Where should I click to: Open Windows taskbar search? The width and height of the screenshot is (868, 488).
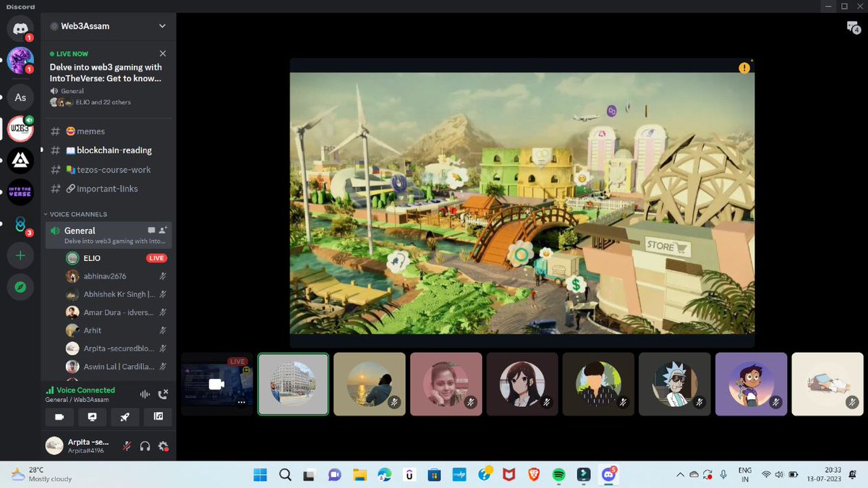click(285, 475)
